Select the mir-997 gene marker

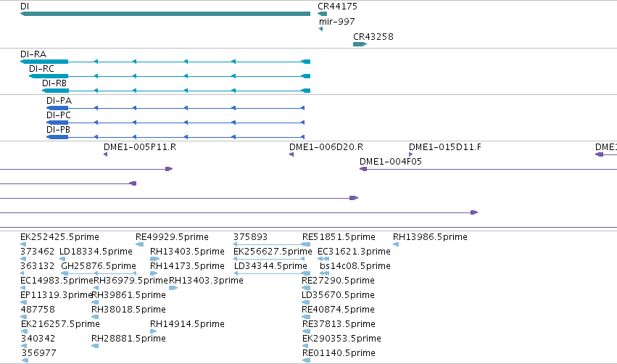click(x=320, y=29)
